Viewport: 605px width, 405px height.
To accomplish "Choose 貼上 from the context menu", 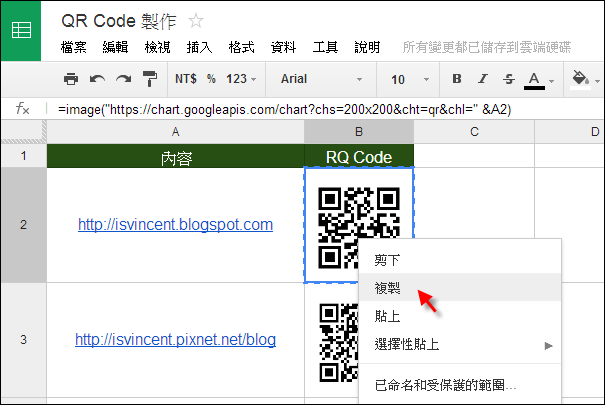I will click(460, 316).
